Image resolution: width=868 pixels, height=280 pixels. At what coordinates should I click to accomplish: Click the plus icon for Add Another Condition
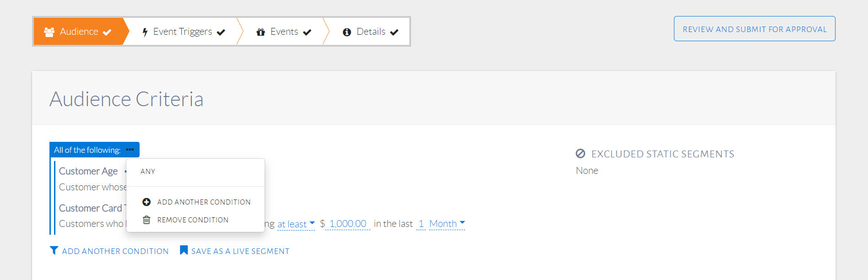[x=146, y=202]
